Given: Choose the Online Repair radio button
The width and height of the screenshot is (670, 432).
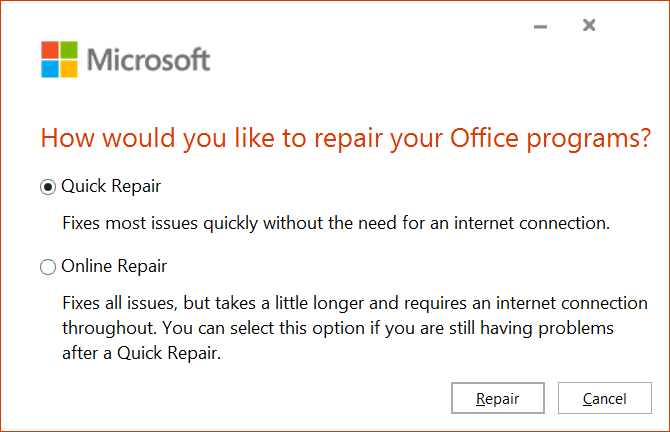Looking at the screenshot, I should tap(48, 267).
